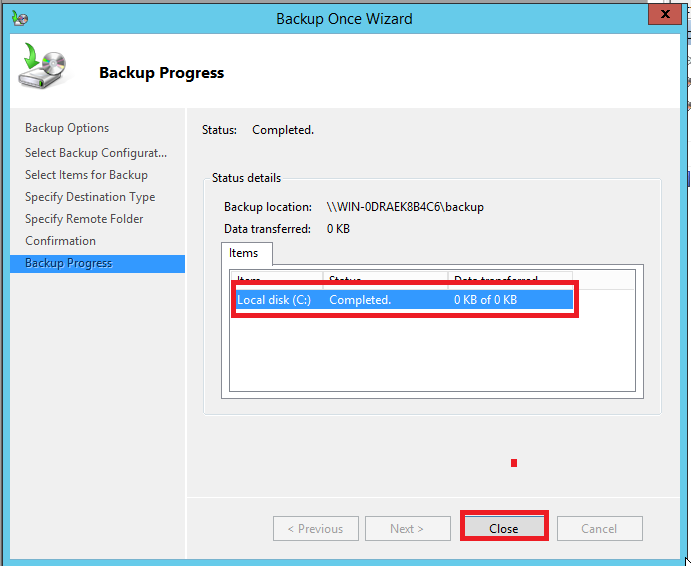The image size is (691, 566).
Task: Click the disabled Cancel button
Action: click(x=599, y=528)
